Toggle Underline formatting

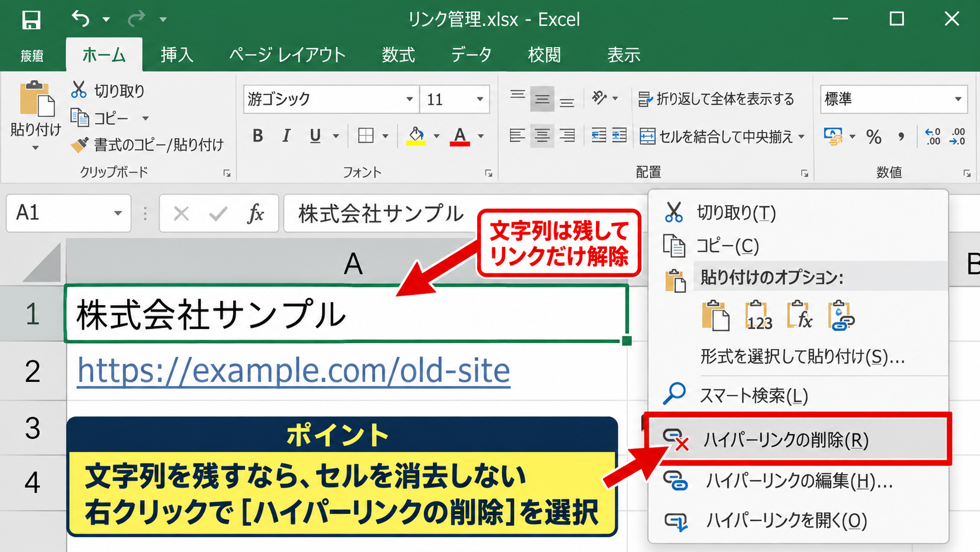point(315,136)
